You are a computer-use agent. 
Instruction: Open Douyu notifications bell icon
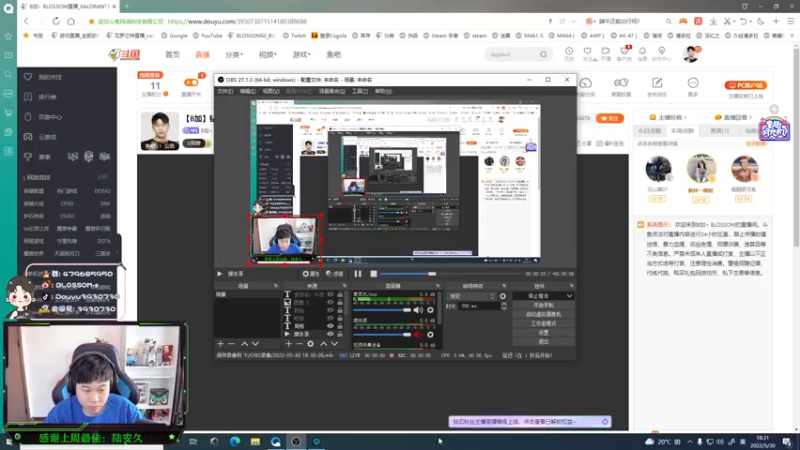coord(642,51)
